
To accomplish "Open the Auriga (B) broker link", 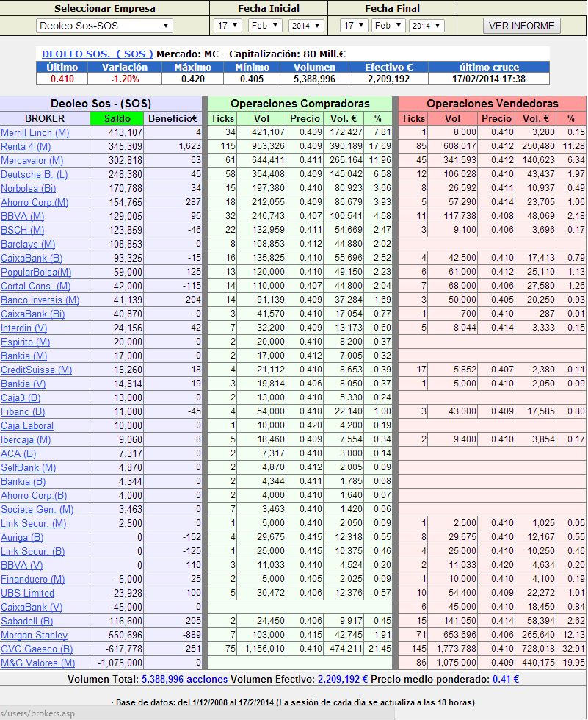I will tap(22, 537).
